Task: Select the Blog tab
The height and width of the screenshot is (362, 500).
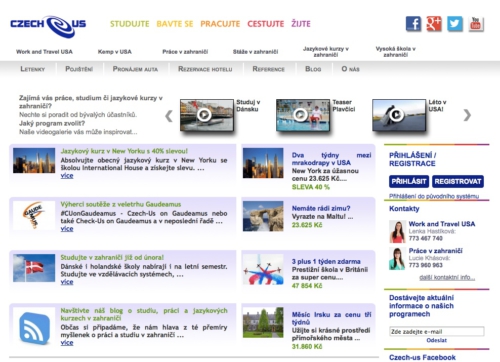Action: (x=313, y=69)
